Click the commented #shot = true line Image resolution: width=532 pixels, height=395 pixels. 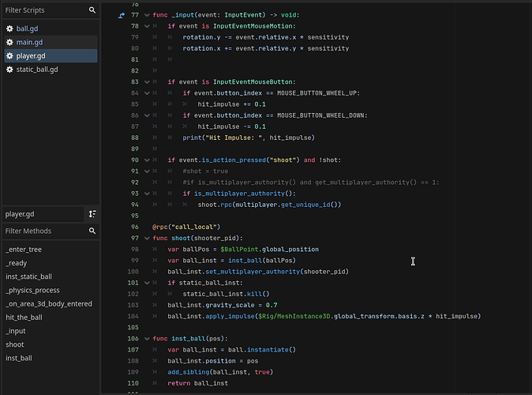(x=205, y=171)
